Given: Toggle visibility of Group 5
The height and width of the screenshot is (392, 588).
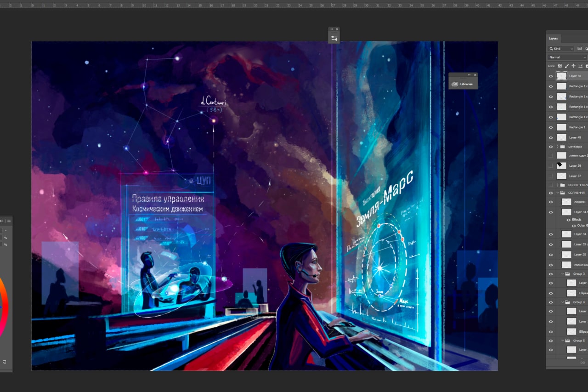Looking at the screenshot, I should [x=551, y=341].
